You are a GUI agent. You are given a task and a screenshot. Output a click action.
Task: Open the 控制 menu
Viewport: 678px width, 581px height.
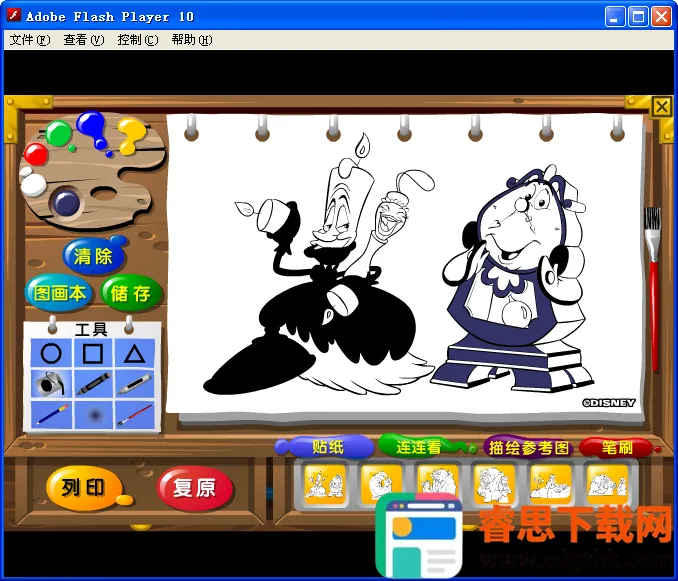tap(137, 40)
